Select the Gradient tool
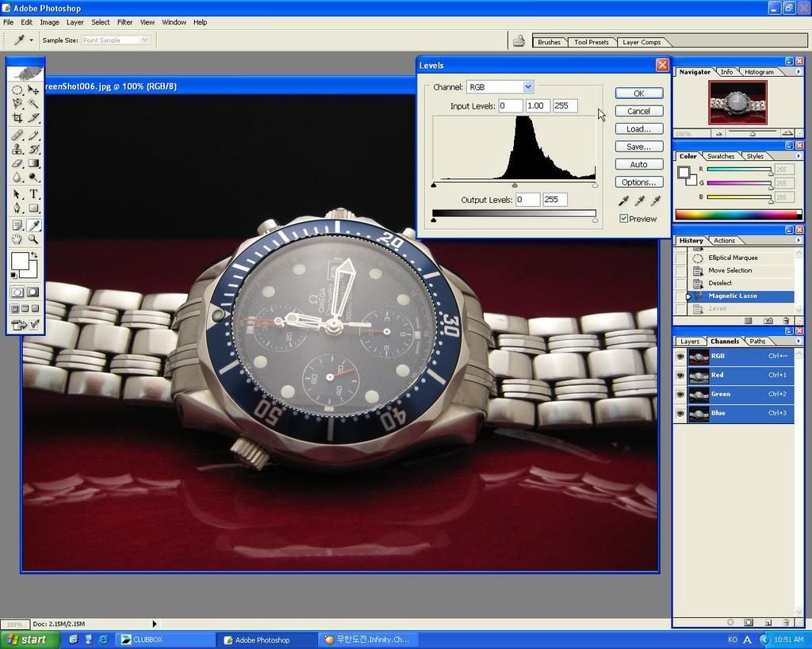 pyautogui.click(x=33, y=163)
